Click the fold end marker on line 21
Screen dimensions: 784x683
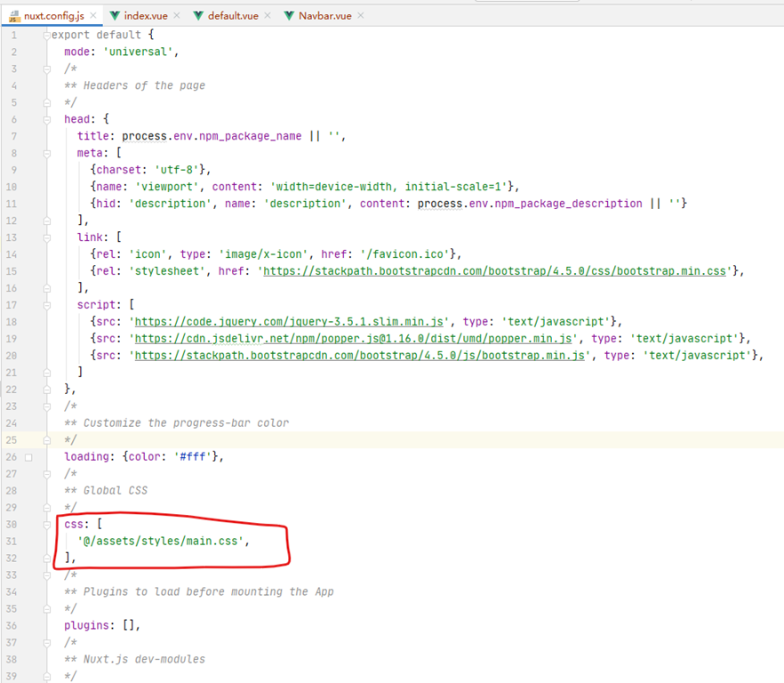tap(47, 373)
